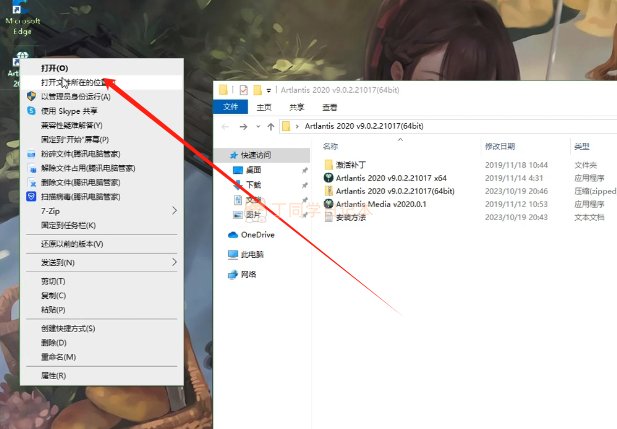Sort by the 修改日期 column header

500,146
